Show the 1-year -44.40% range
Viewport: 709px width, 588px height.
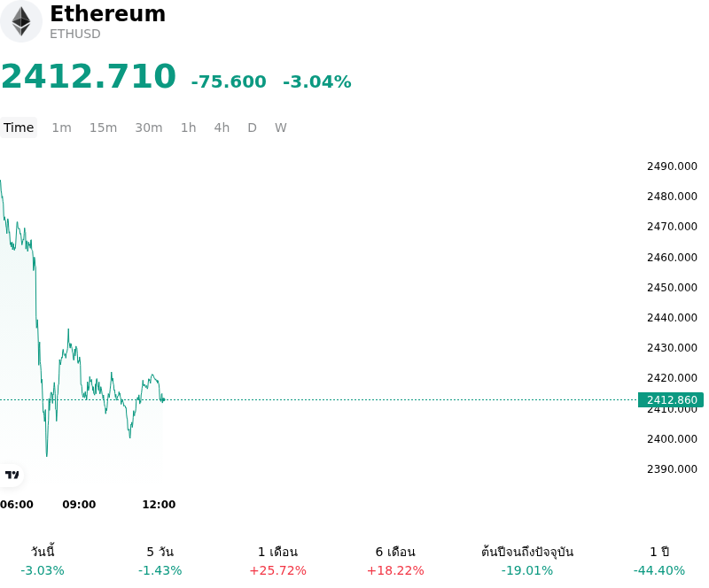(659, 561)
